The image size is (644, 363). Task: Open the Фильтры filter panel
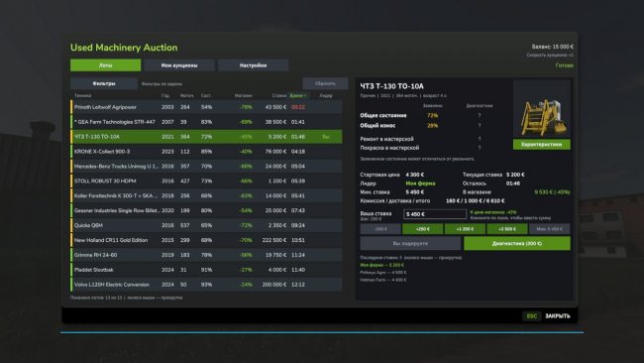104,83
